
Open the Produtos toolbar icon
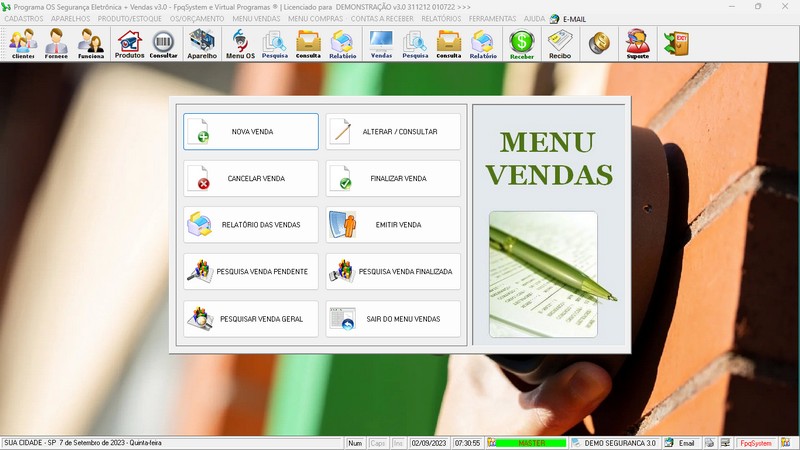129,44
